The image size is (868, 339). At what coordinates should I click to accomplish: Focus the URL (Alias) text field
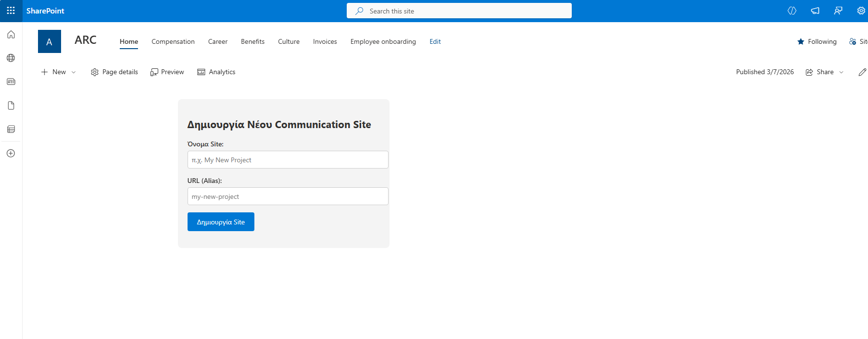tap(288, 196)
